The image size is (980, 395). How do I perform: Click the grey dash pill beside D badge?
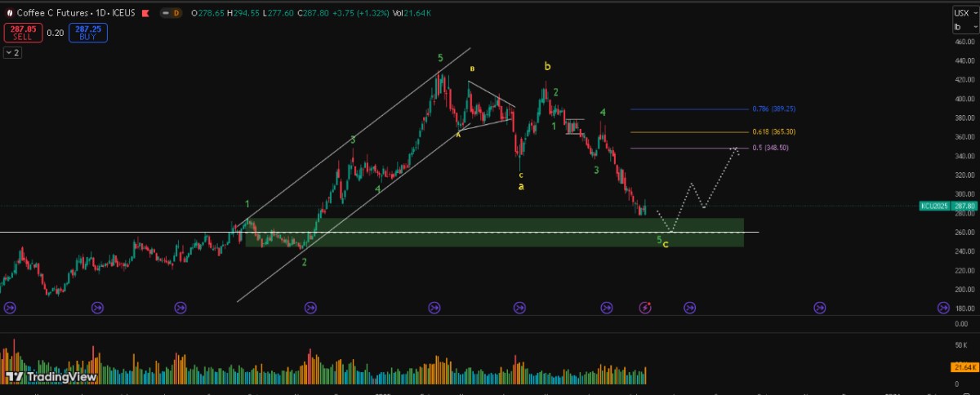pyautogui.click(x=164, y=14)
